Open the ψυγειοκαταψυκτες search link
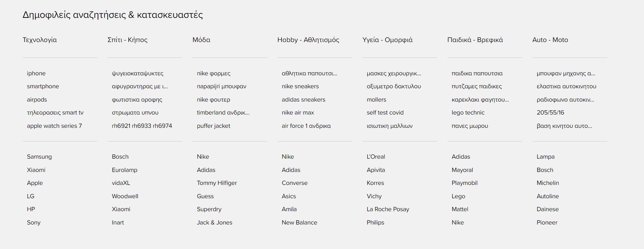The image size is (644, 249). (x=137, y=73)
